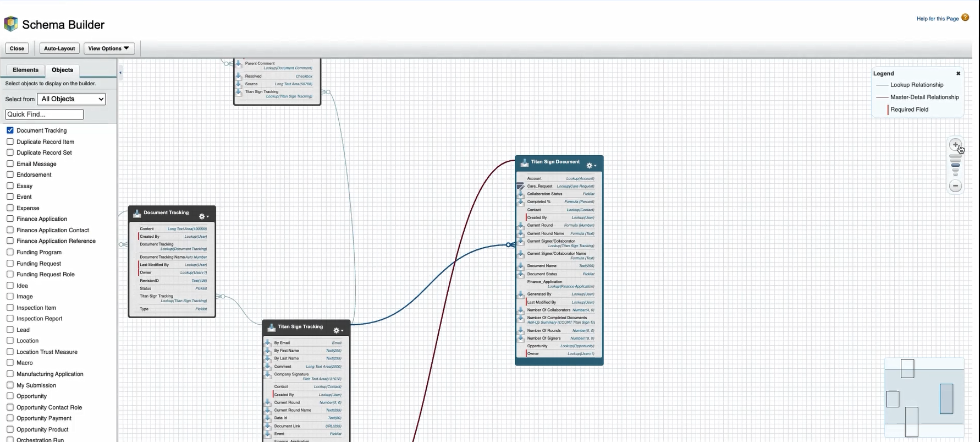Screen dimensions: 980x442
Task: Check the Location Trust Measure checkbox
Action: pos(10,351)
